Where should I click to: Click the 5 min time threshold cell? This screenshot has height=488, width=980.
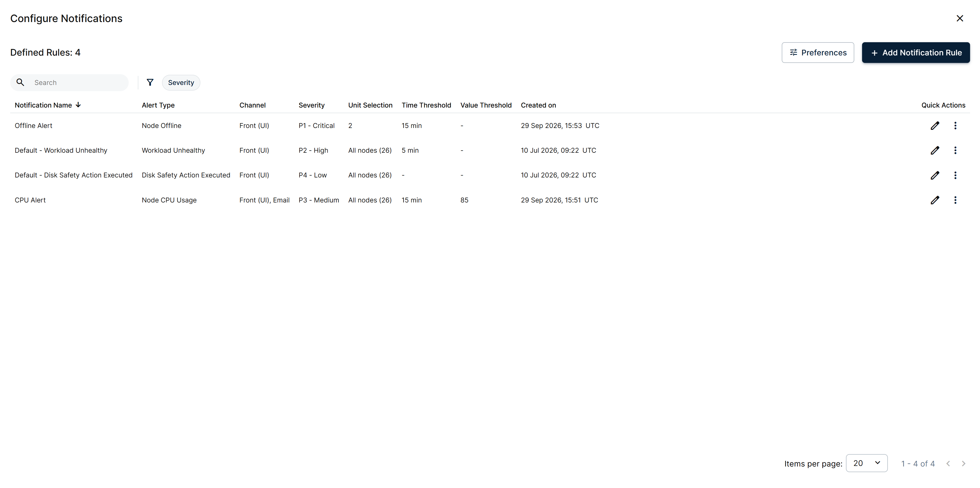[x=410, y=150]
